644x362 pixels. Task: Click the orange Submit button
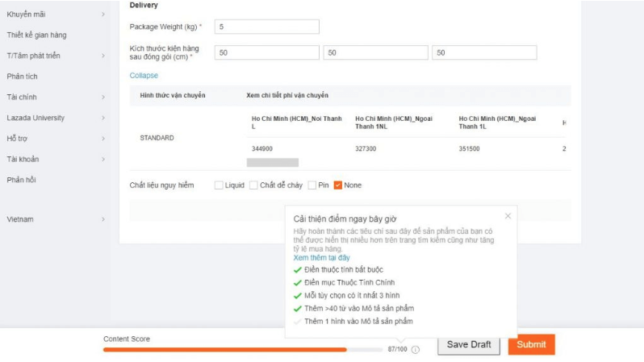pos(532,345)
